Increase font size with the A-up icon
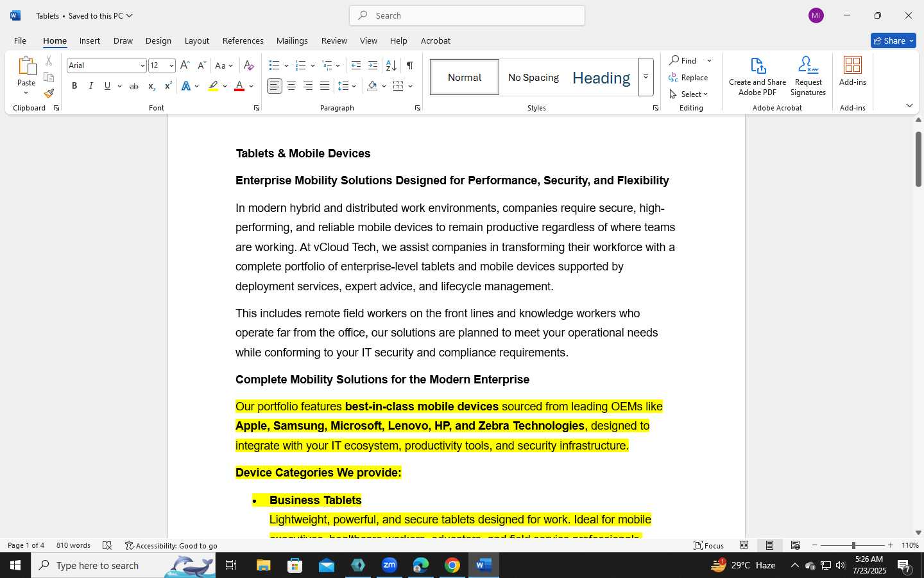This screenshot has height=578, width=924. point(185,66)
